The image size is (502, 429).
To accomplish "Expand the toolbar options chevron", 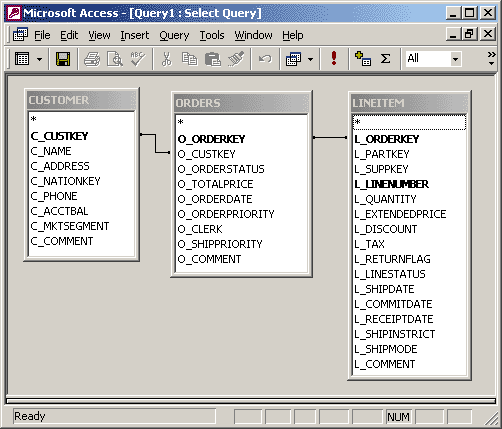I will [491, 58].
